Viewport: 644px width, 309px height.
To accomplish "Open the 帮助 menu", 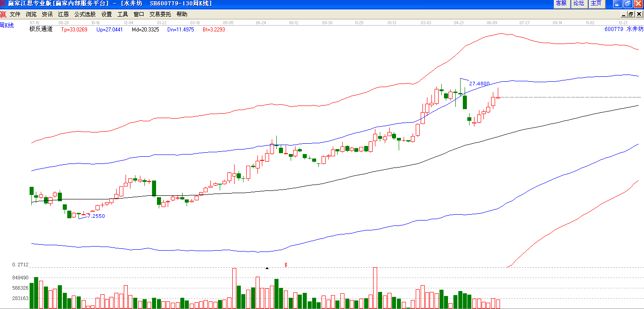I will tap(182, 14).
